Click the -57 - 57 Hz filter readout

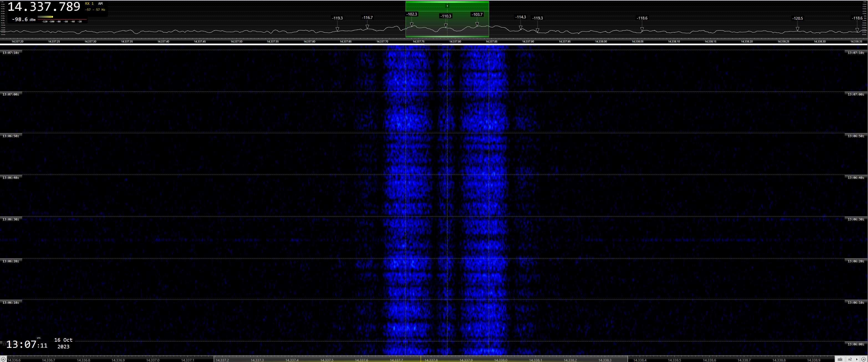tap(95, 10)
